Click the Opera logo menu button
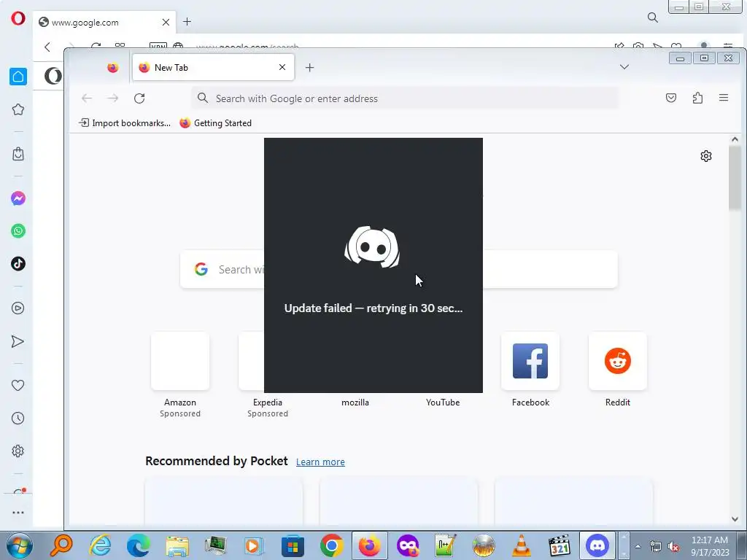This screenshot has height=560, width=747. coord(18,18)
